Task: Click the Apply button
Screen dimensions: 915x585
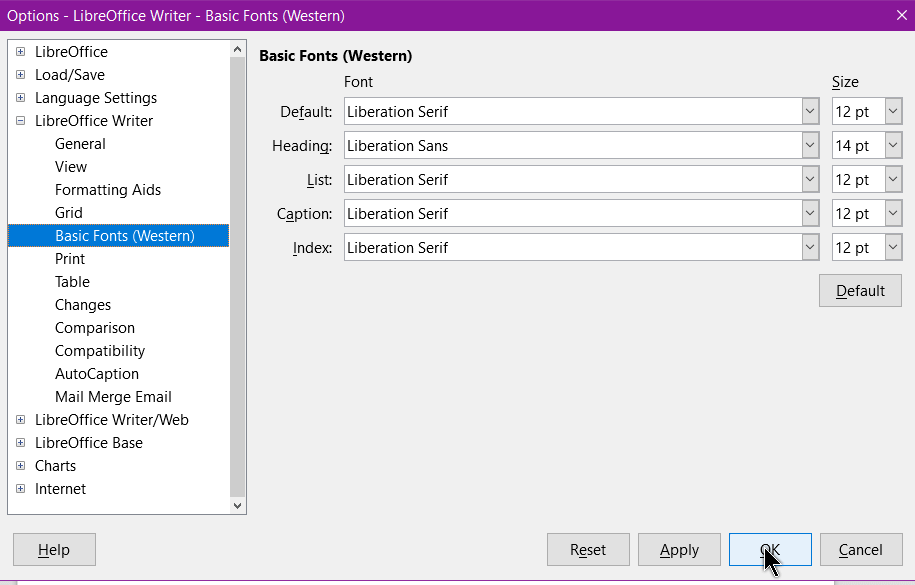Action: [679, 549]
